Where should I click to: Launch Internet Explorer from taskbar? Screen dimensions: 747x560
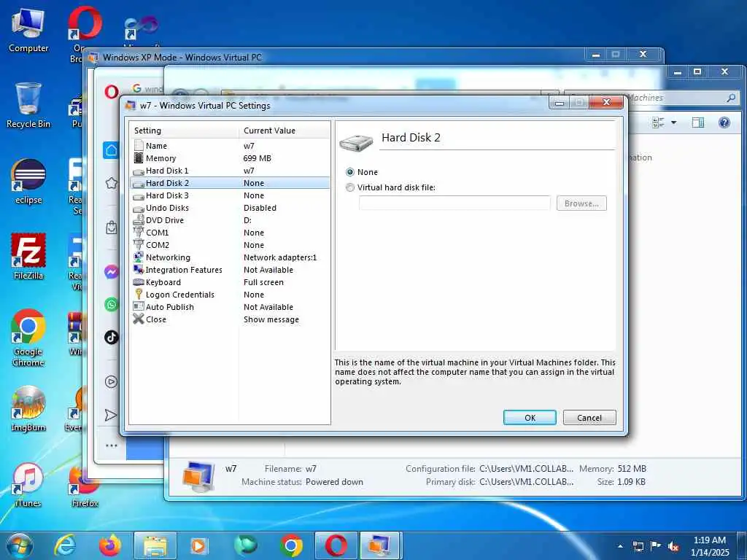(x=65, y=545)
